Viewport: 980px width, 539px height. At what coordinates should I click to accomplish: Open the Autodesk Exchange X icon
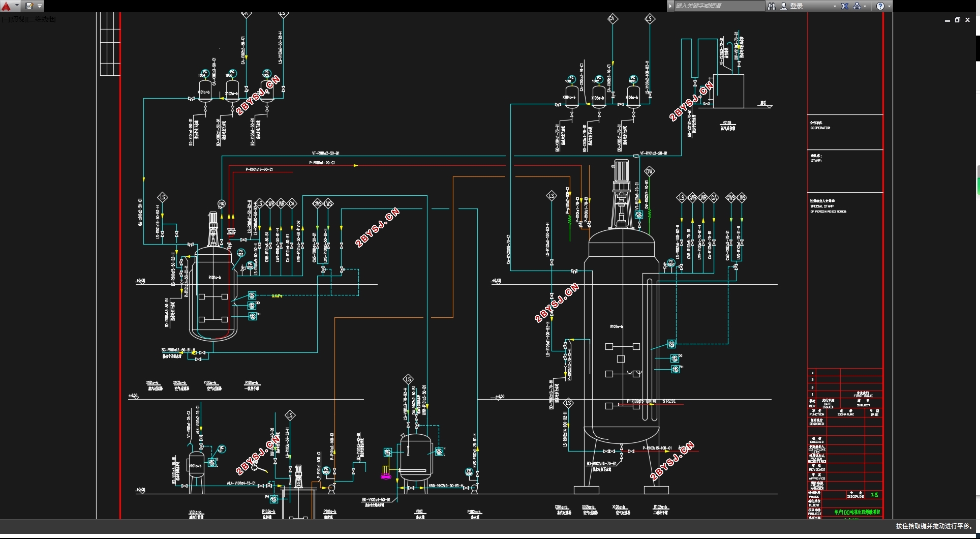point(845,6)
